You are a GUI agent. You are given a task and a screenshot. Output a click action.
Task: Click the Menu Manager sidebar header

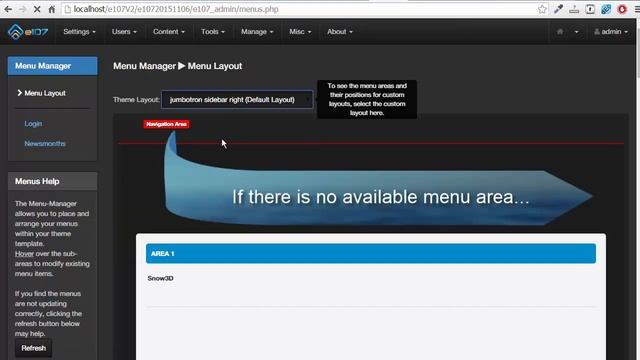pyautogui.click(x=53, y=66)
